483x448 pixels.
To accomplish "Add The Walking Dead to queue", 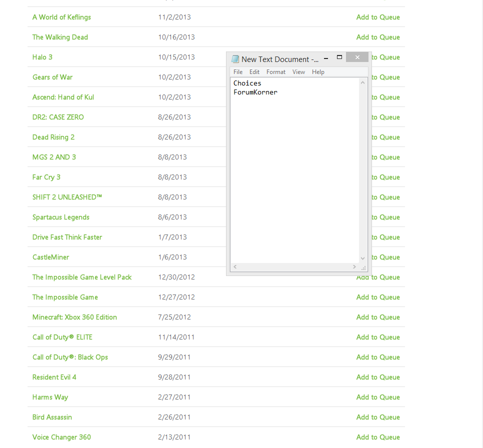I will (x=378, y=37).
